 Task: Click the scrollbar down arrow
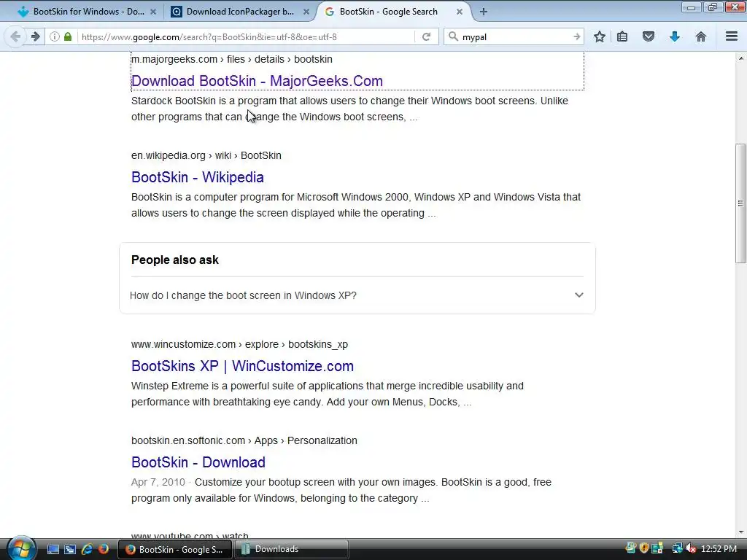[740, 532]
